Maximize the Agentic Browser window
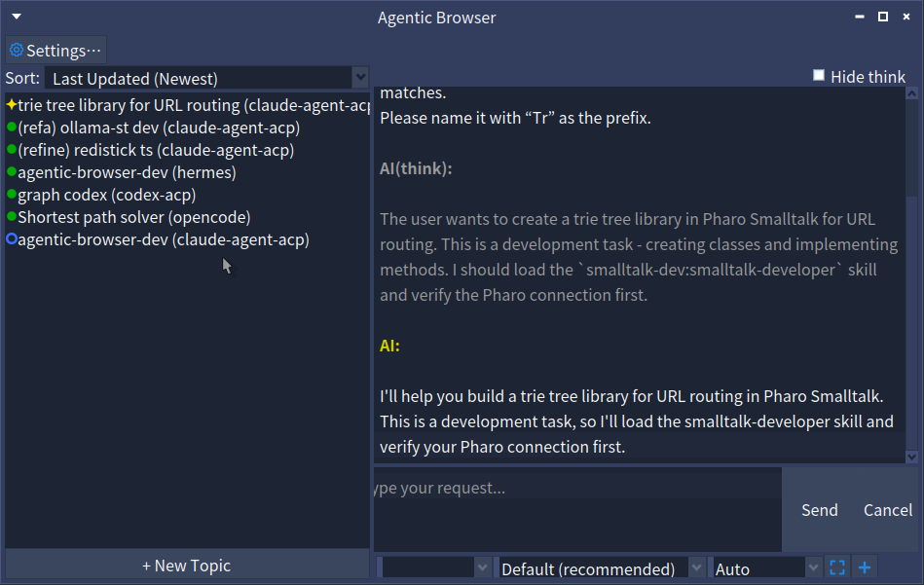 [x=883, y=17]
